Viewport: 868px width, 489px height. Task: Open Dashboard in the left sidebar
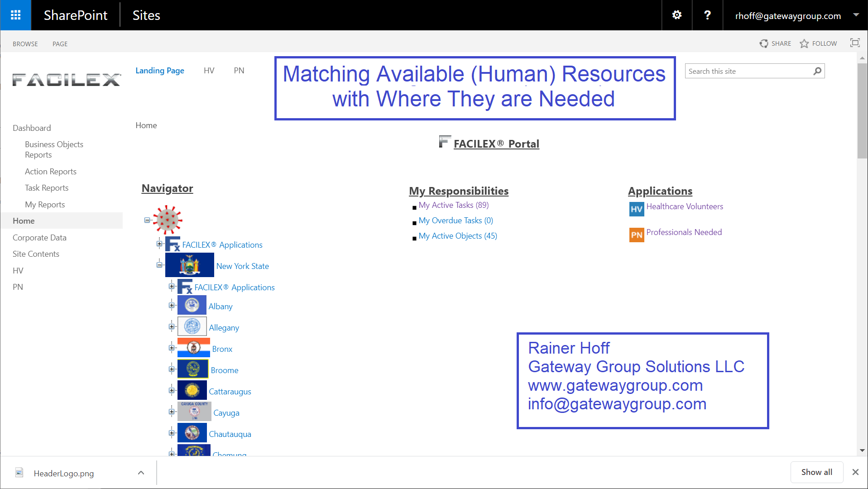32,128
